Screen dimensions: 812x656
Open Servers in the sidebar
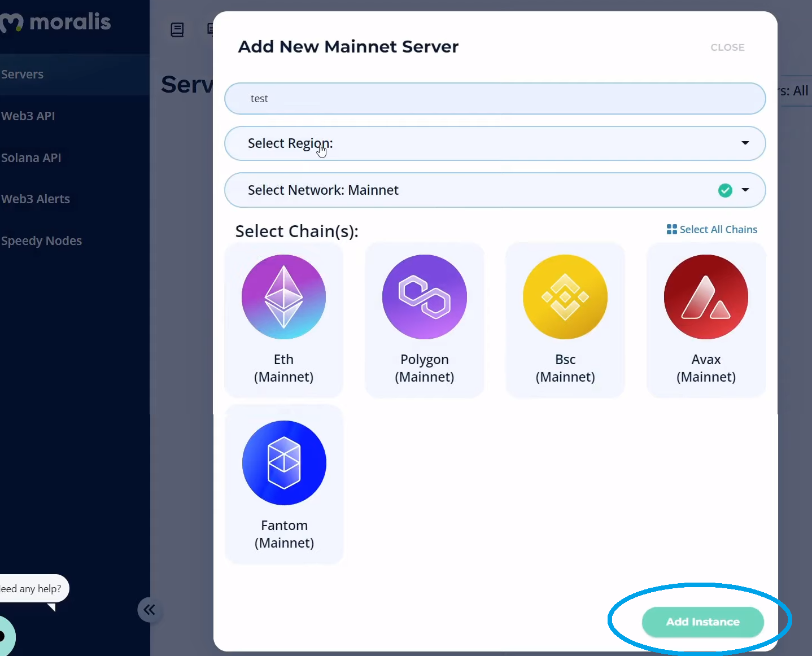pyautogui.click(x=75, y=75)
